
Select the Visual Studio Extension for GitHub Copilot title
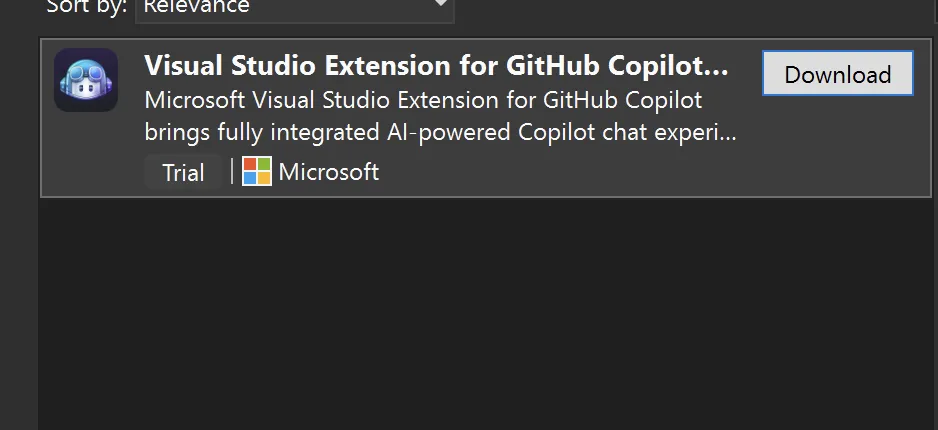tap(436, 66)
